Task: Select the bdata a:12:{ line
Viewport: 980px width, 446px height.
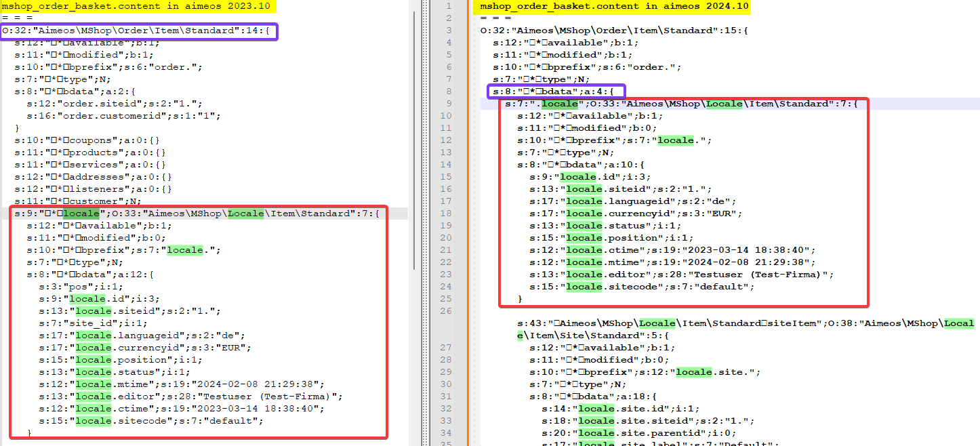Action: [x=91, y=275]
